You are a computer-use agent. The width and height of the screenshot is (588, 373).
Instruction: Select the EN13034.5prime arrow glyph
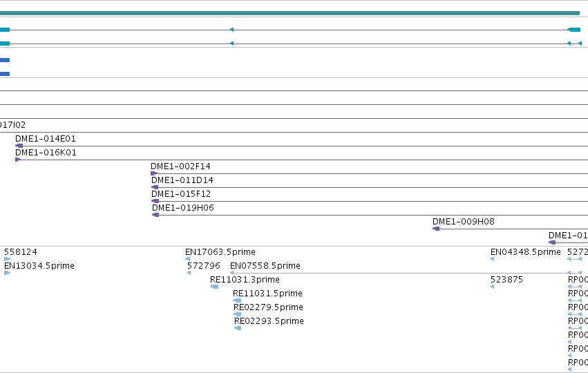point(7,273)
